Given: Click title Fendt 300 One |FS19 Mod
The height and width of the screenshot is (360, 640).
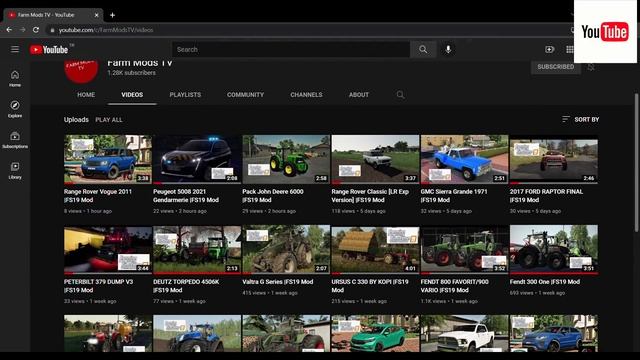Looking at the screenshot, I should 544,282.
